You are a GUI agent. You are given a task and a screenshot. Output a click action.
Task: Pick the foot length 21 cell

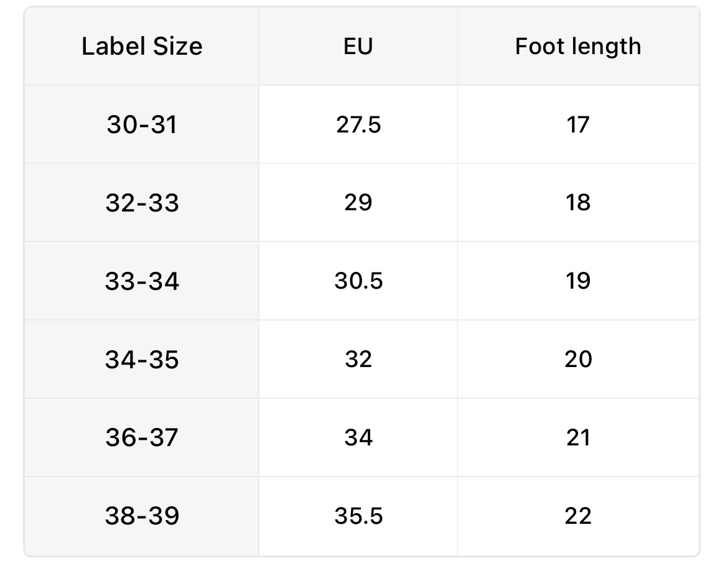point(577,437)
